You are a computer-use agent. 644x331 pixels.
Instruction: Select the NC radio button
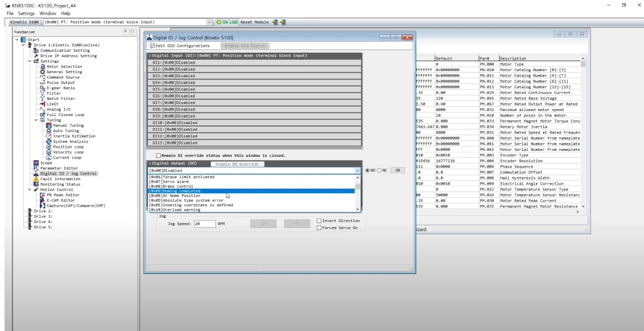click(379, 171)
